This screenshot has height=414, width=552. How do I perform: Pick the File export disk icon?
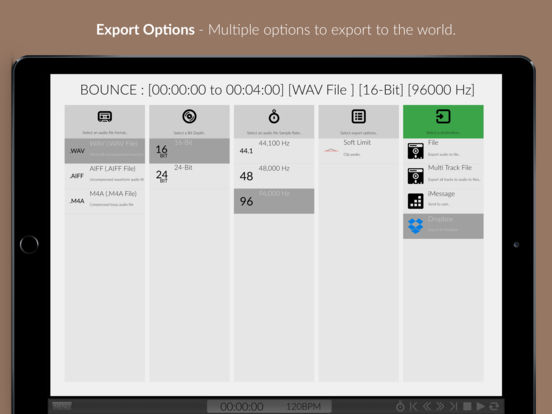[415, 151]
